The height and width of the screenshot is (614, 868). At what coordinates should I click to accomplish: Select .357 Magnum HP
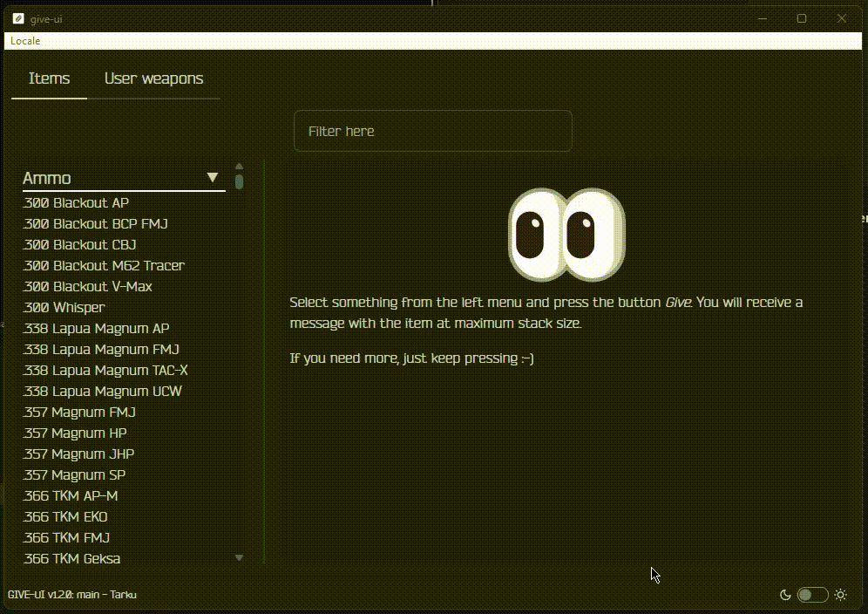click(x=75, y=433)
